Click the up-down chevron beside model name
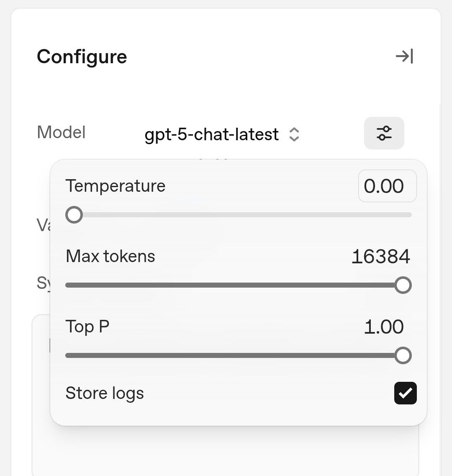The width and height of the screenshot is (452, 476). (x=294, y=134)
